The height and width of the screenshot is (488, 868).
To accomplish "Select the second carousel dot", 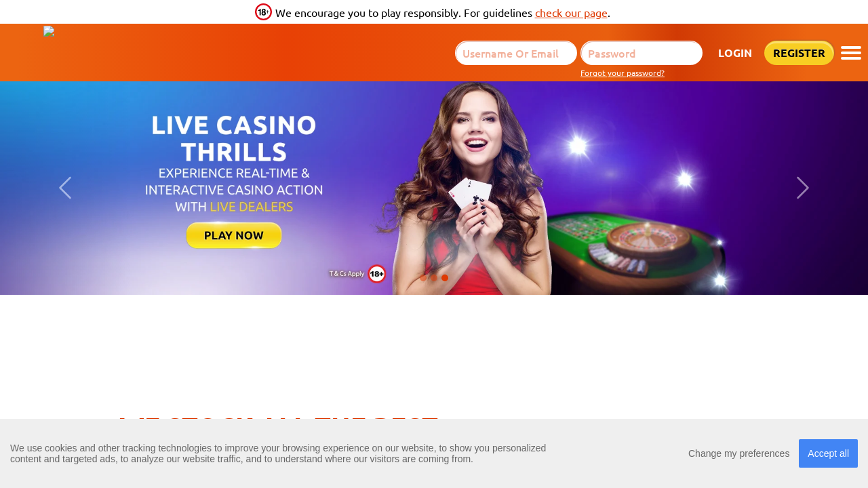I will tap(434, 278).
